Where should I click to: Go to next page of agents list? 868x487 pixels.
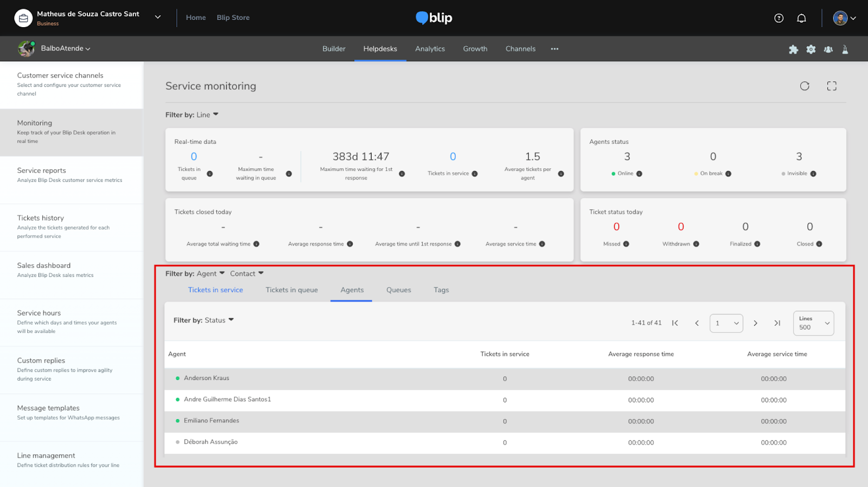tap(755, 323)
